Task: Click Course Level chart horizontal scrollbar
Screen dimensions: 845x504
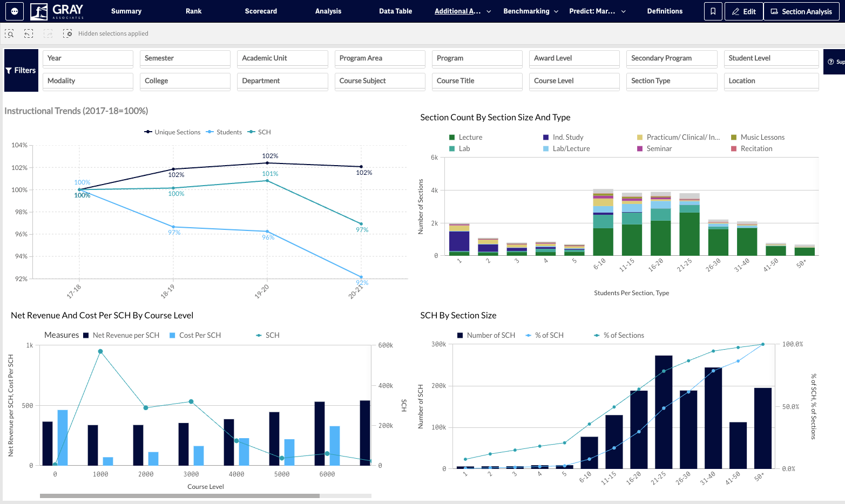Action: pos(180,495)
